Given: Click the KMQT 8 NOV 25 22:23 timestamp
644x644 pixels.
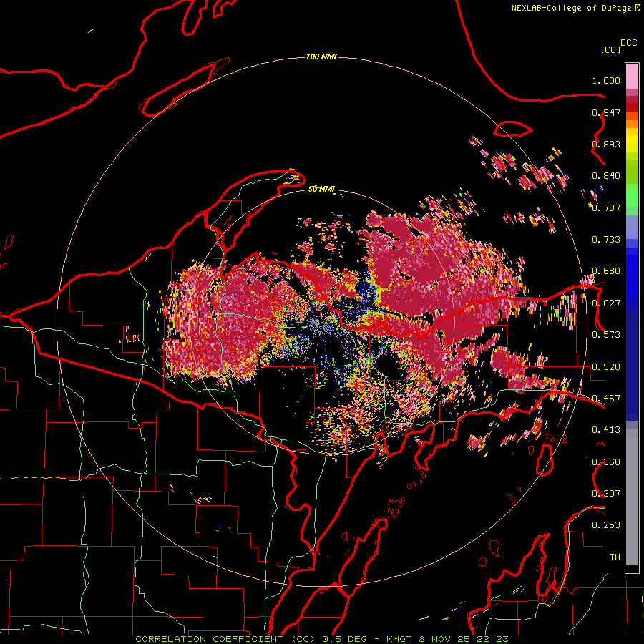Looking at the screenshot, I should click(447, 639).
